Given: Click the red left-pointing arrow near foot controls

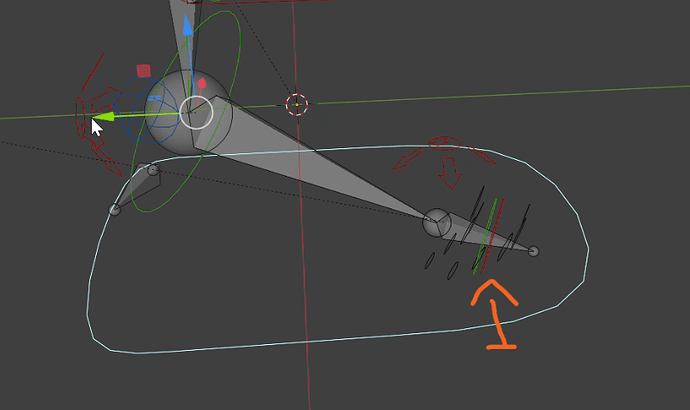Looking at the screenshot, I should [407, 159].
